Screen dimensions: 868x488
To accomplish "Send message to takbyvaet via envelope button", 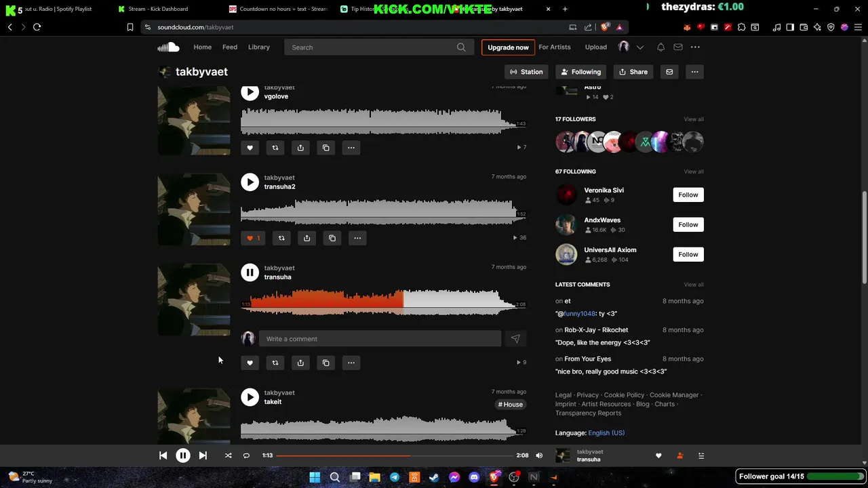I will tap(669, 72).
